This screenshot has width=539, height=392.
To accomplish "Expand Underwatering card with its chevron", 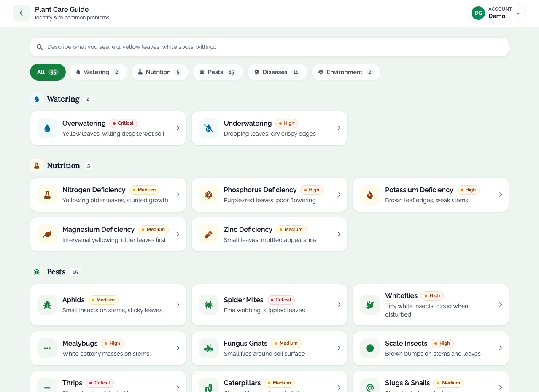I will point(339,128).
